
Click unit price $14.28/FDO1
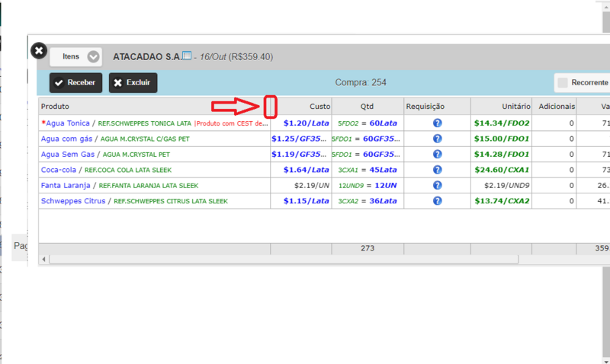point(502,155)
